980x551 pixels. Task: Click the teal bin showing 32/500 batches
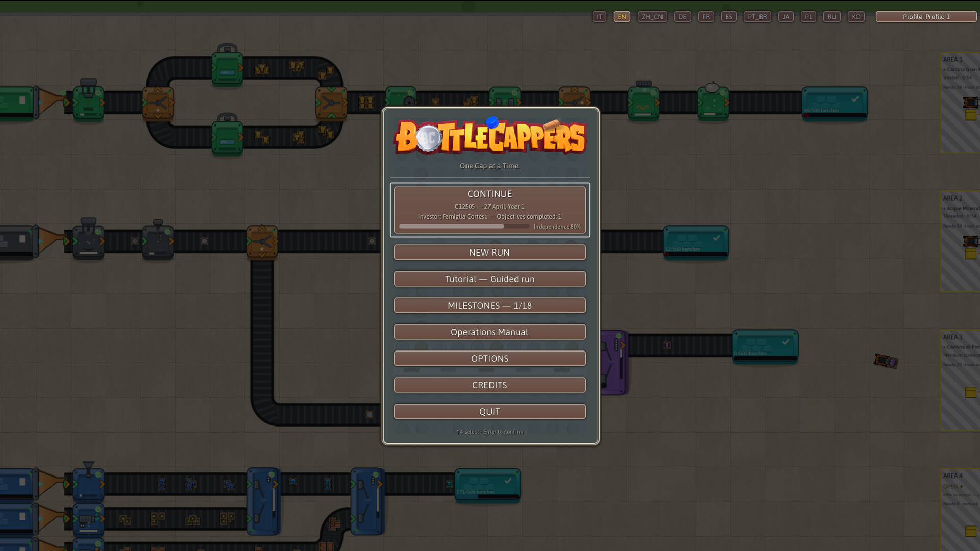point(696,242)
